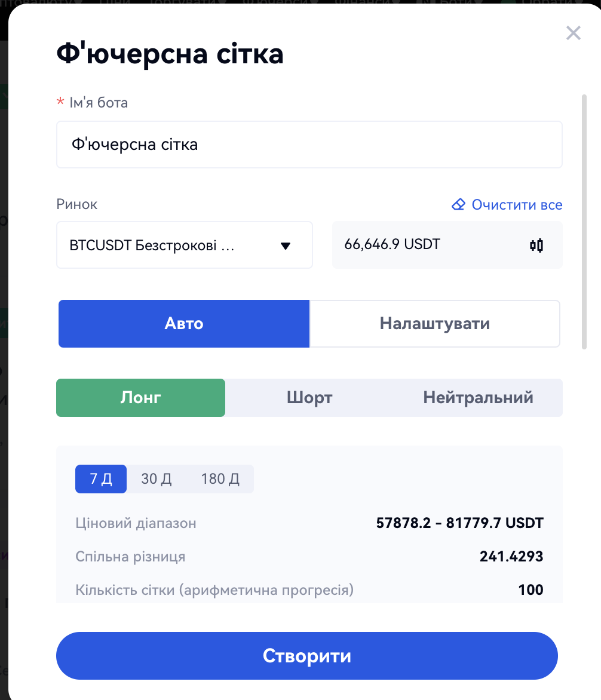Switch to the Налаштувати tab

click(x=434, y=324)
